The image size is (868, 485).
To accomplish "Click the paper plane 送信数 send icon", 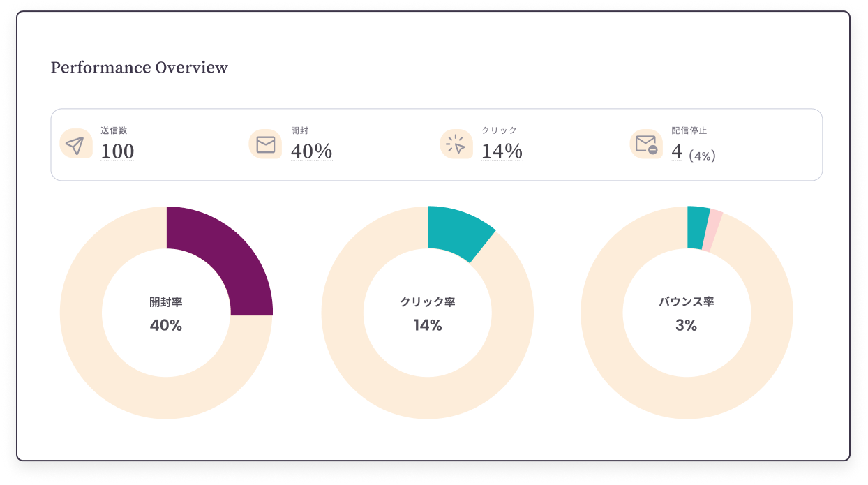I will (x=77, y=144).
